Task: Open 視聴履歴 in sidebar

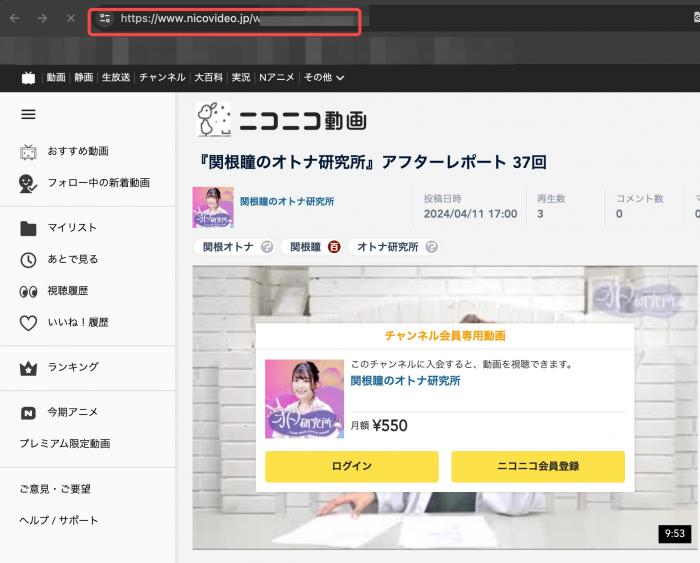Action: pos(68,291)
